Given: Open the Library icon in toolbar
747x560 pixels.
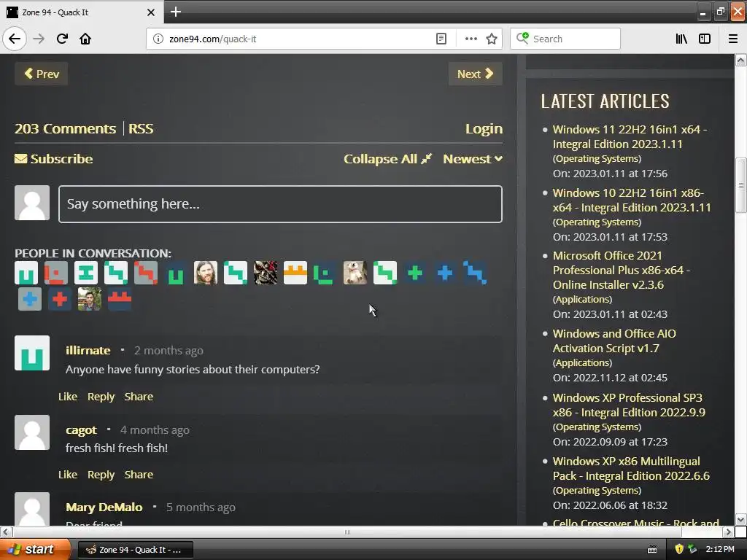Looking at the screenshot, I should coord(681,39).
